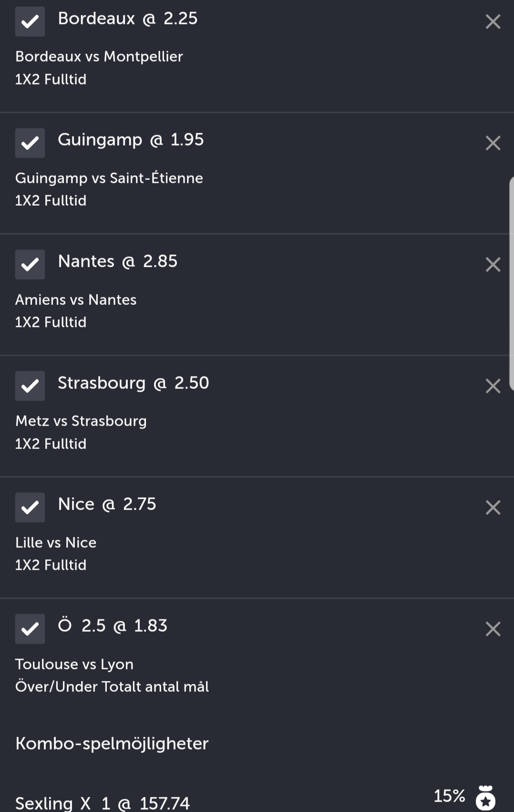514x812 pixels.
Task: Open the Guingamp vs Saint-Étienne match
Action: [109, 178]
